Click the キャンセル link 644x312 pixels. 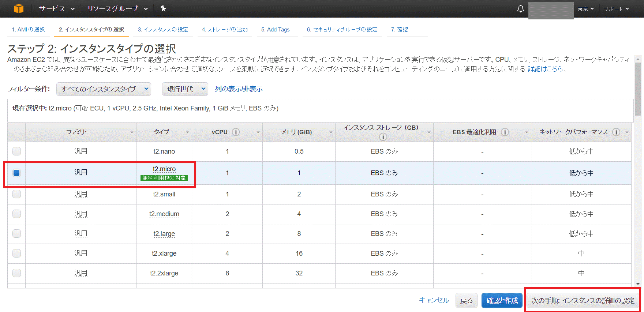[x=434, y=300]
